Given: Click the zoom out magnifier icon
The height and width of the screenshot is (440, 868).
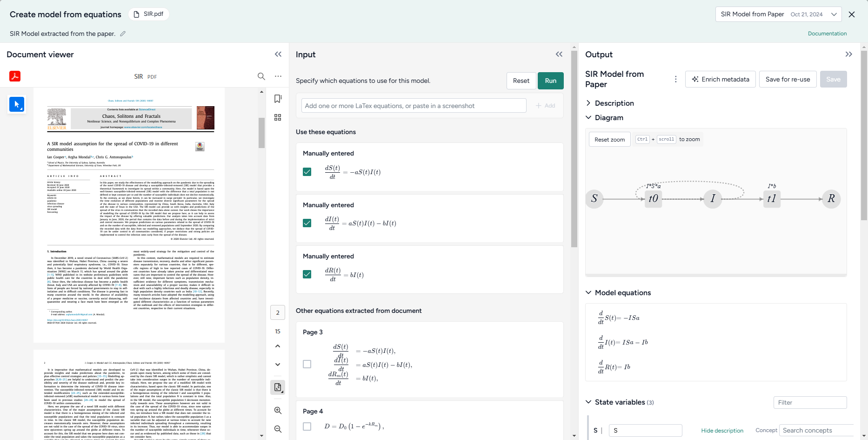Looking at the screenshot, I should click(278, 429).
